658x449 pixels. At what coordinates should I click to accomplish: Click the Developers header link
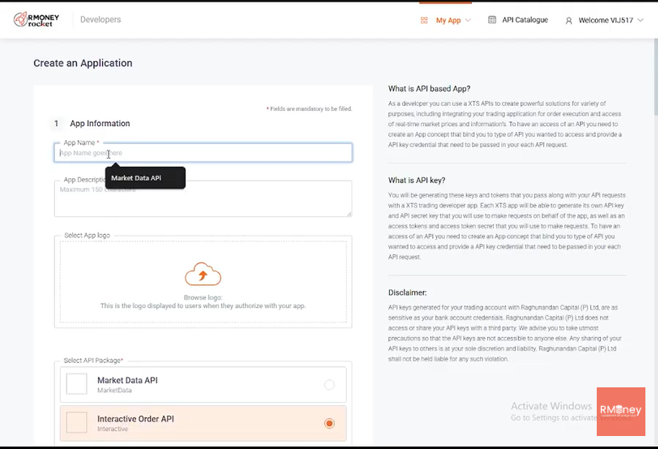click(x=100, y=20)
